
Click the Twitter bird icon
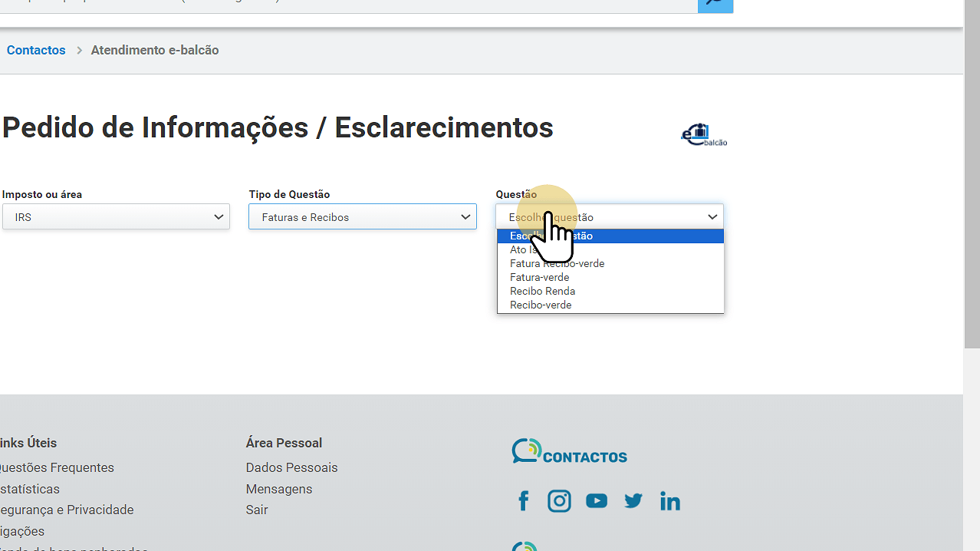tap(633, 501)
